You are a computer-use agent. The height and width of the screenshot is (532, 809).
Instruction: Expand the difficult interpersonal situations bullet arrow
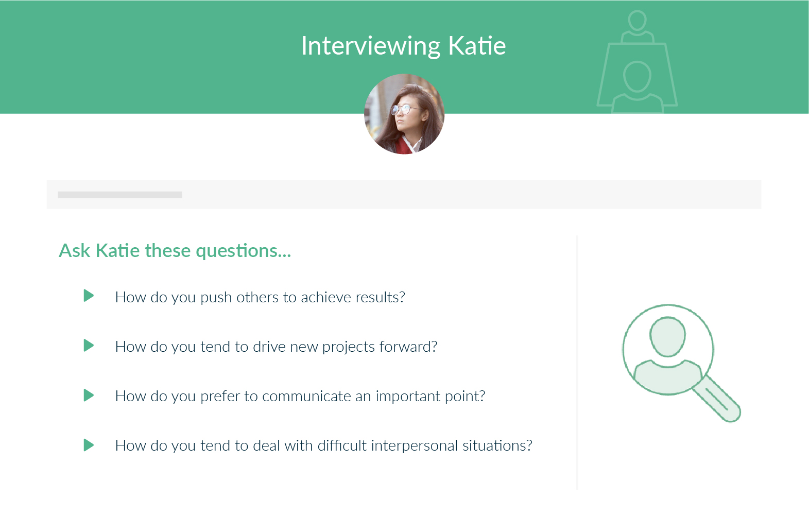click(x=89, y=445)
